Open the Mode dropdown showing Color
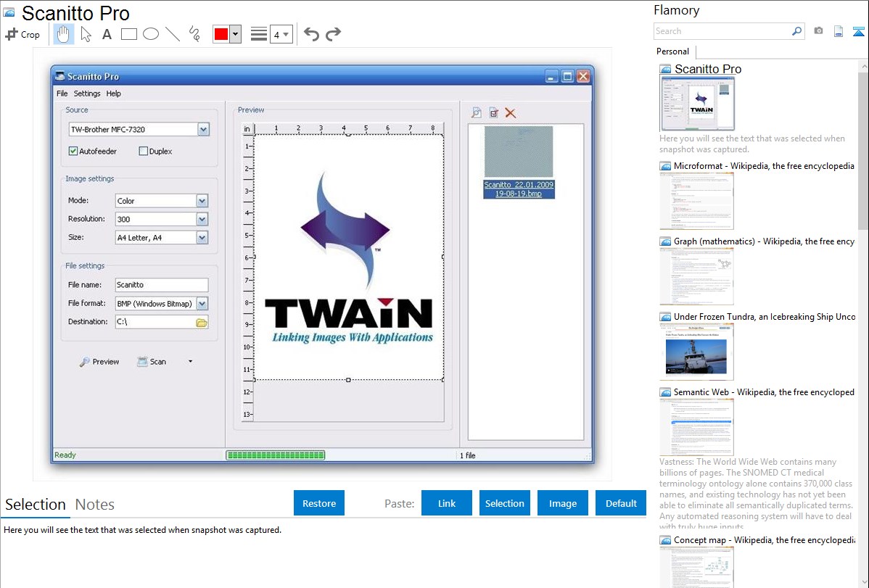The width and height of the screenshot is (869, 588). pos(202,201)
